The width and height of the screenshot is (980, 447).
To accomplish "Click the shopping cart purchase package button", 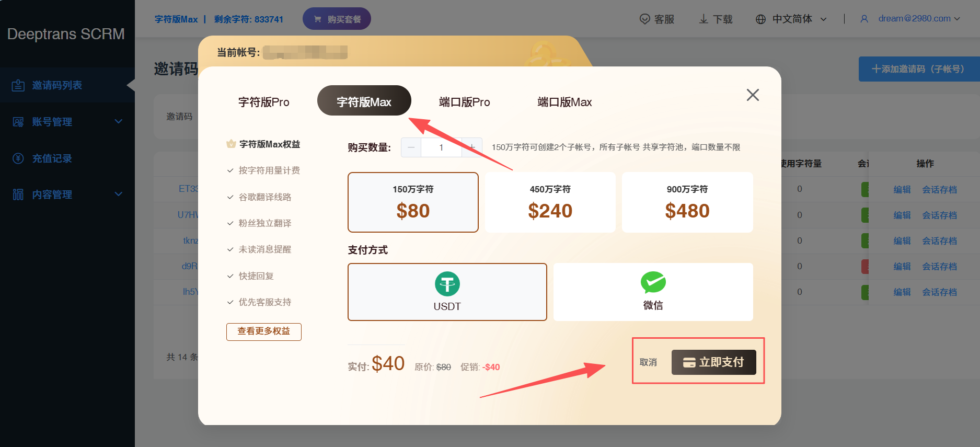I will click(337, 19).
